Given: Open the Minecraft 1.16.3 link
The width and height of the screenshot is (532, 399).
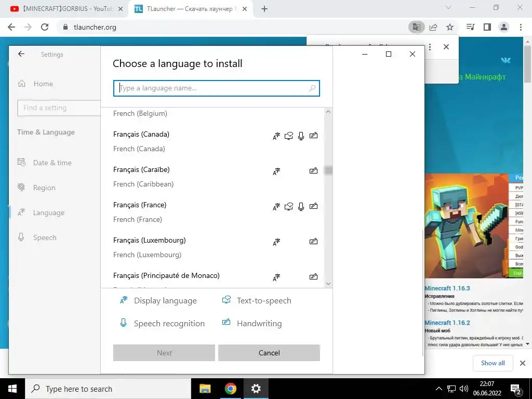Looking at the screenshot, I should click(x=447, y=288).
